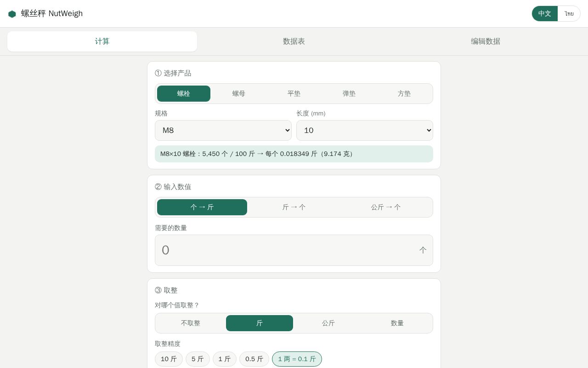The height and width of the screenshot is (368, 588).
Task: Select rounding by 斤
Action: [260, 323]
